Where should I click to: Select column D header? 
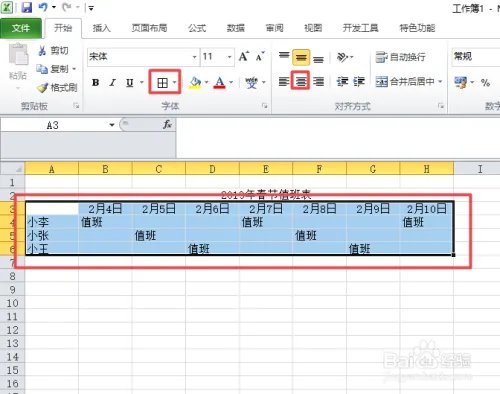point(212,169)
